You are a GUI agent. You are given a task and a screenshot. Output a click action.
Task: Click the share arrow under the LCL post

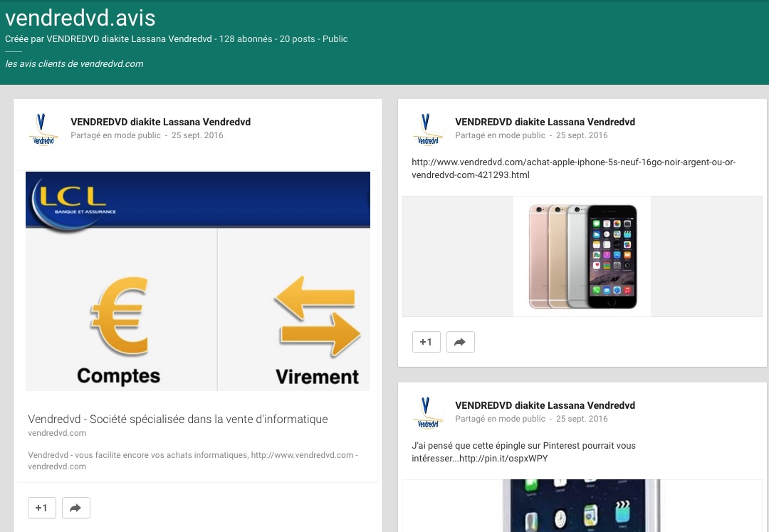coord(75,508)
